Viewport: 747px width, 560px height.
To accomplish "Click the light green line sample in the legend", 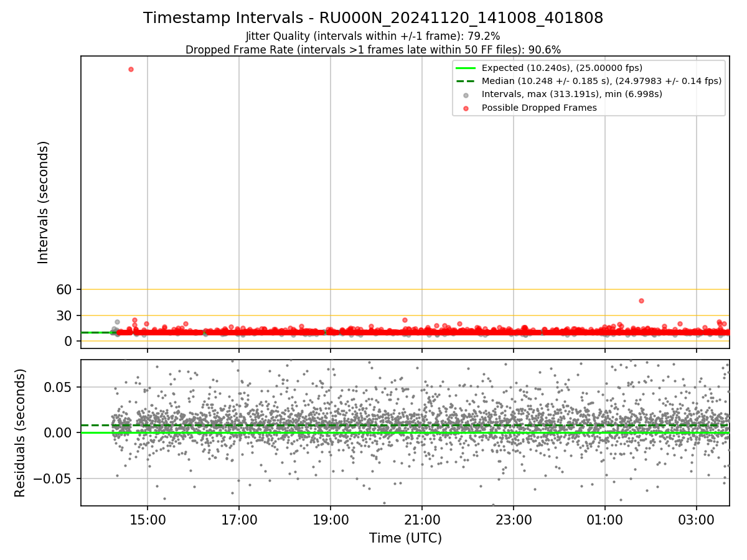I will pyautogui.click(x=466, y=68).
